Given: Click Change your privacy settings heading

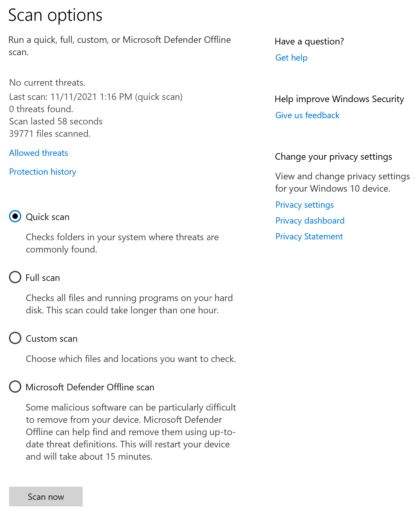Looking at the screenshot, I should click(x=333, y=157).
